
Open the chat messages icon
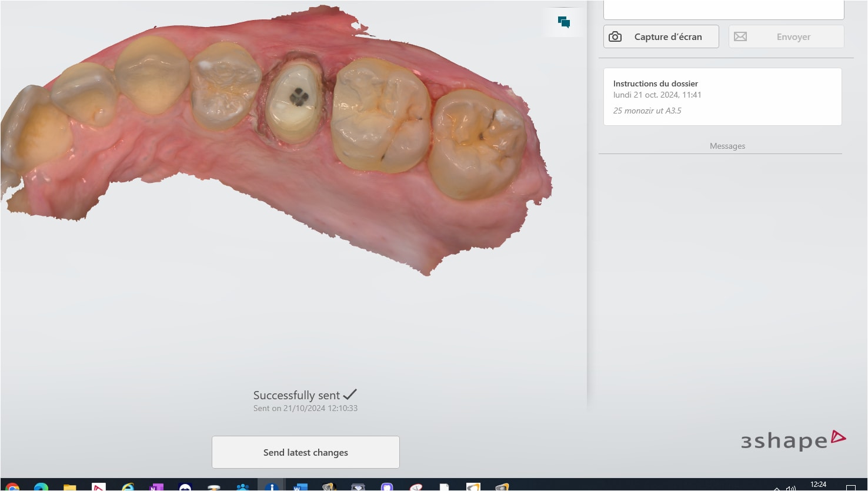pyautogui.click(x=564, y=22)
